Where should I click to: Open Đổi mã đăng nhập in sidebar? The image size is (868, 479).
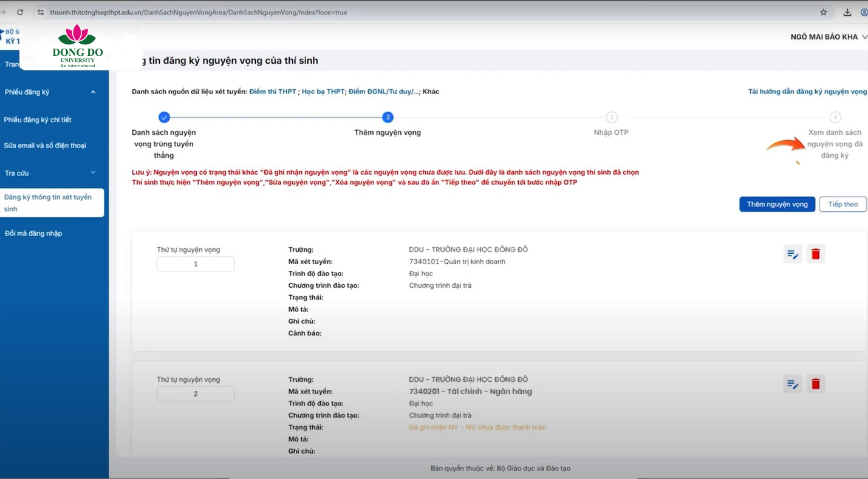click(33, 233)
